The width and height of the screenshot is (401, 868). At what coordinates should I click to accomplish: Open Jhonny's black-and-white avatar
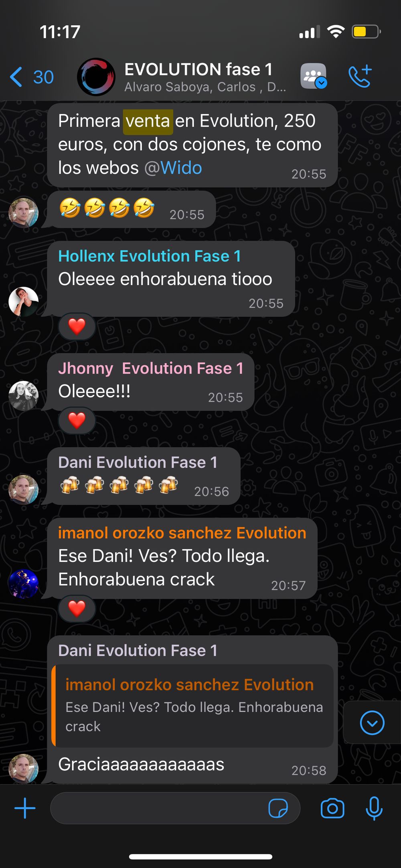point(24,395)
